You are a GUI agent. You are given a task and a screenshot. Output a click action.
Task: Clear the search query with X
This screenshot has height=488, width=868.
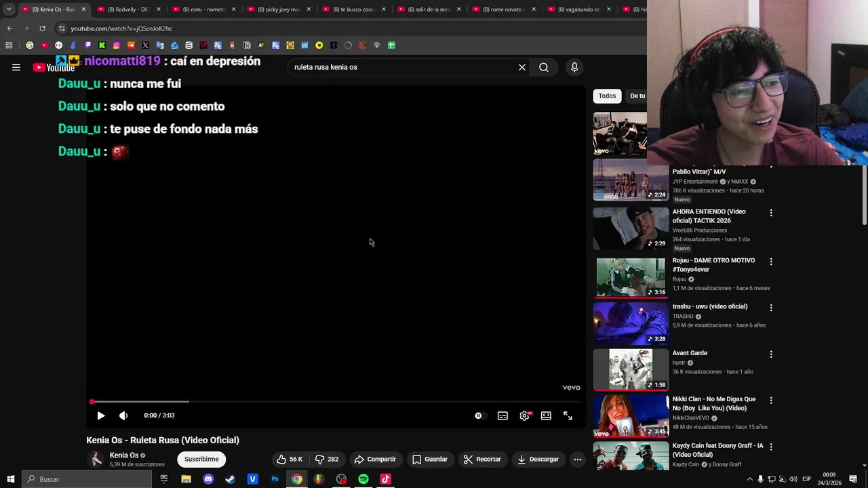coord(522,67)
